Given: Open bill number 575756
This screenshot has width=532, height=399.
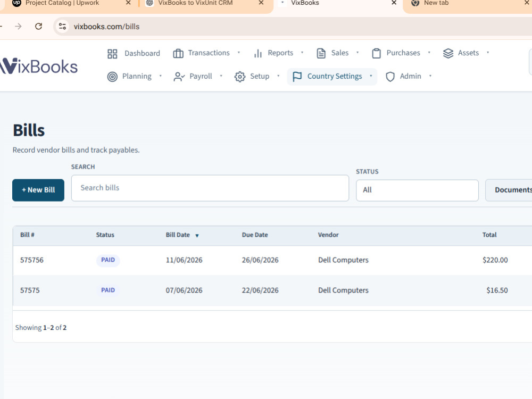Looking at the screenshot, I should (32, 260).
